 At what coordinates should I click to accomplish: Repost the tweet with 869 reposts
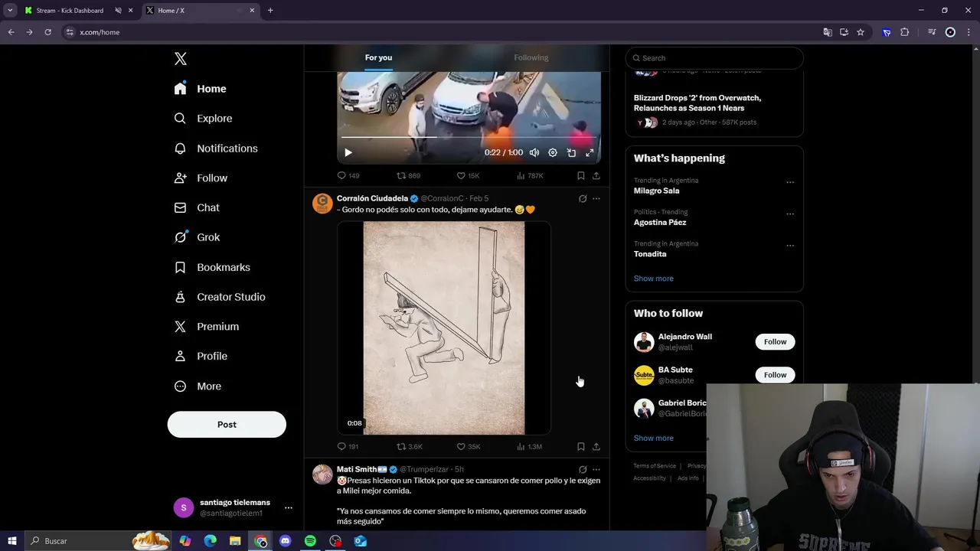coord(408,176)
